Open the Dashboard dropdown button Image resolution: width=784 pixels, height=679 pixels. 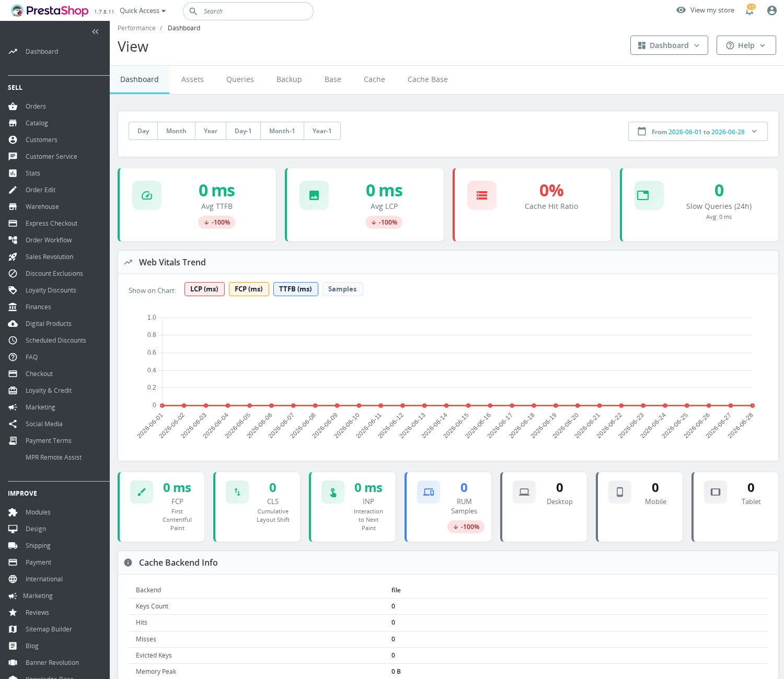tap(669, 45)
